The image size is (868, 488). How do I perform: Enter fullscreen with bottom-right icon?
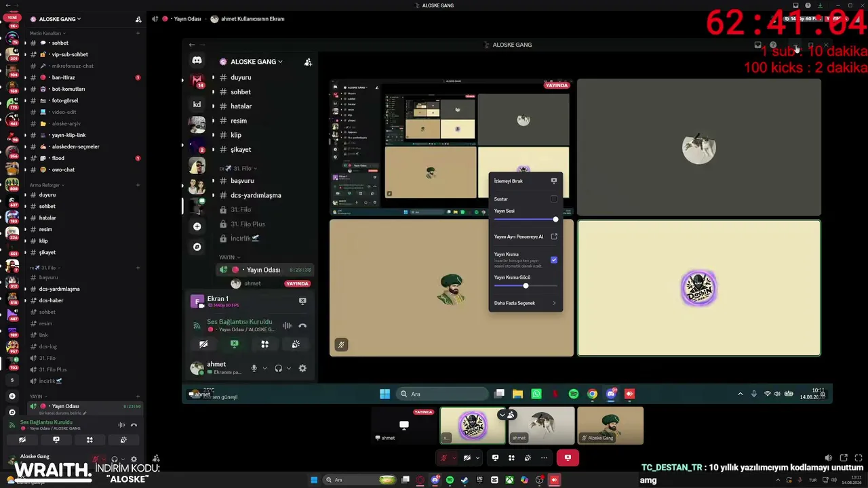point(859,457)
